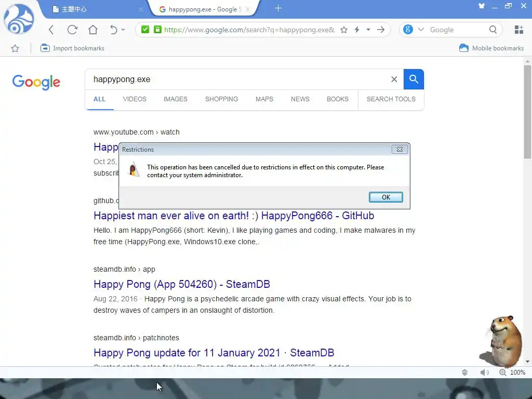This screenshot has width=532, height=399.
Task: Open a new tab with plus
Action: click(278, 8)
